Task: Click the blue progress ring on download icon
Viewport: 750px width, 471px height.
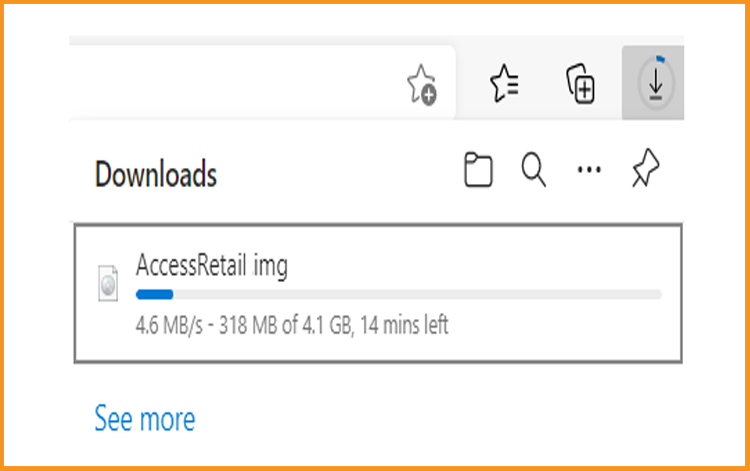Action: (x=661, y=59)
